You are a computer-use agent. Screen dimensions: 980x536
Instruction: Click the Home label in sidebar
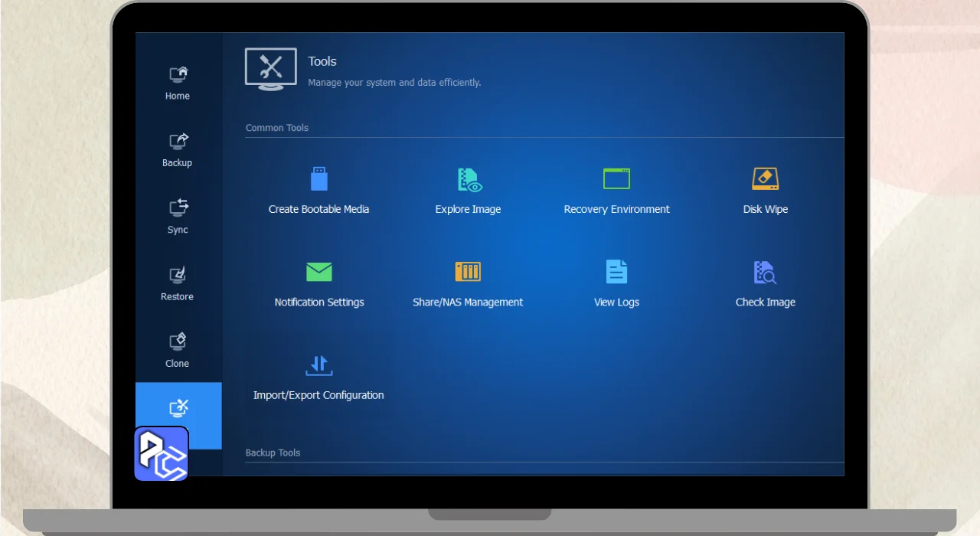(178, 96)
